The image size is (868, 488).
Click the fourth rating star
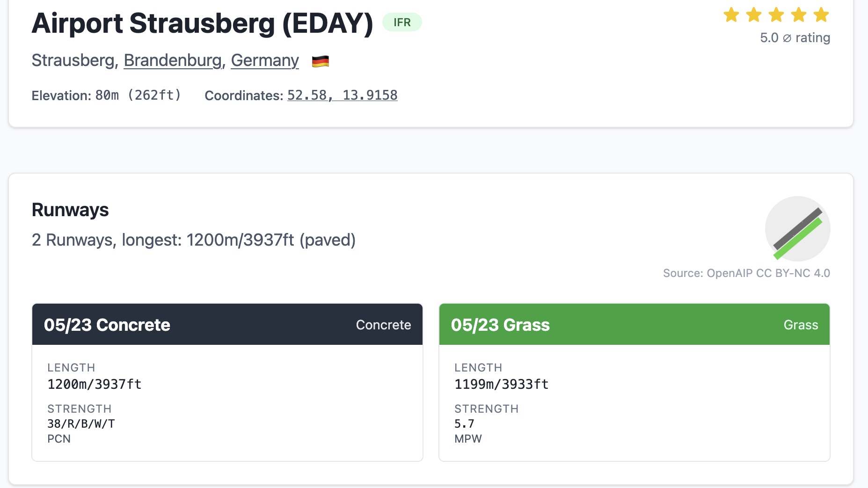(798, 15)
